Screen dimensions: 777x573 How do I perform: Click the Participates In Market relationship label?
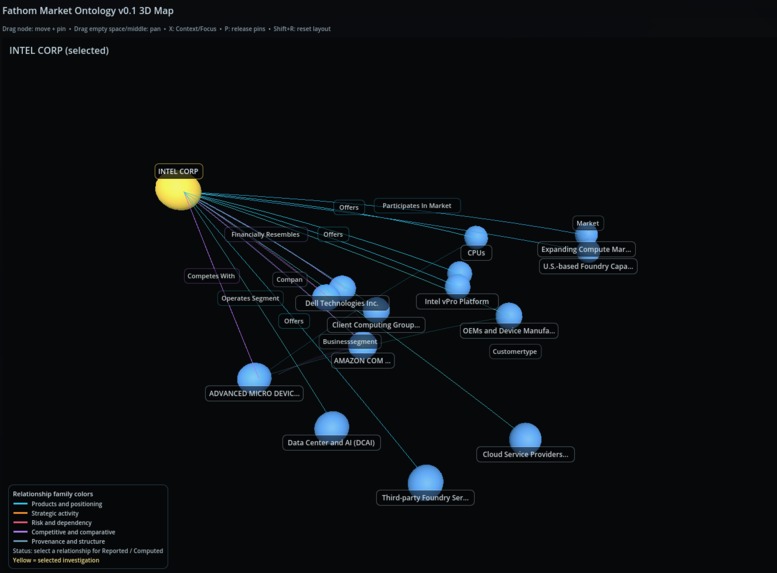[x=417, y=206]
